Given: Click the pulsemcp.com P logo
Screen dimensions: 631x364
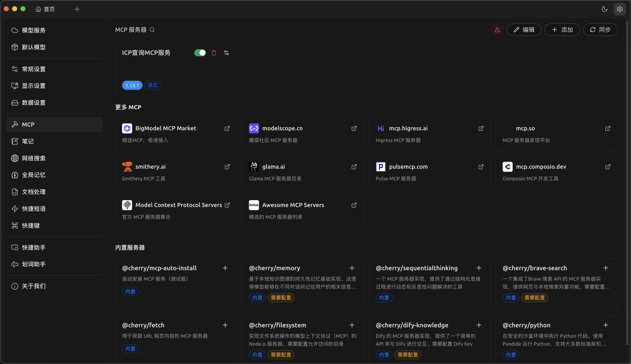Looking at the screenshot, I should coord(381,167).
